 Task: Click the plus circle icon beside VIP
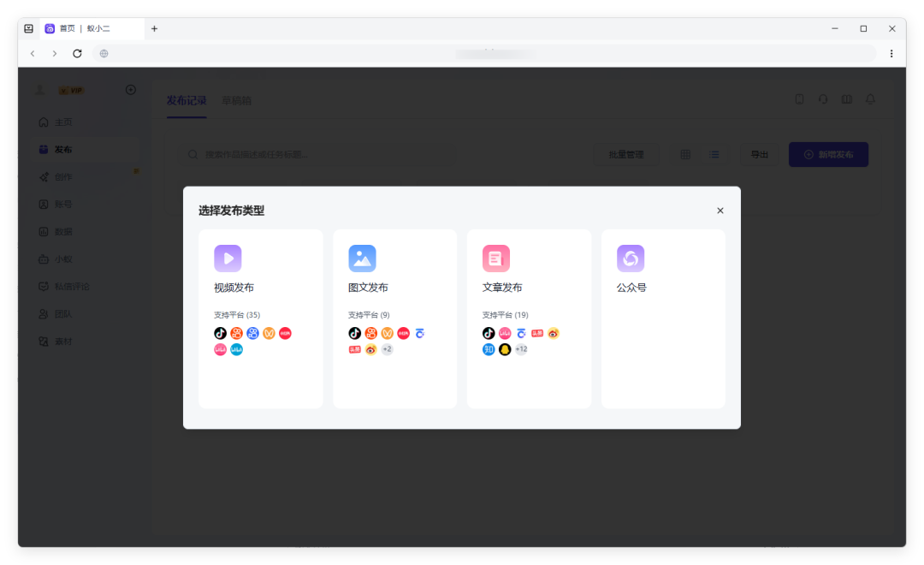pyautogui.click(x=131, y=90)
